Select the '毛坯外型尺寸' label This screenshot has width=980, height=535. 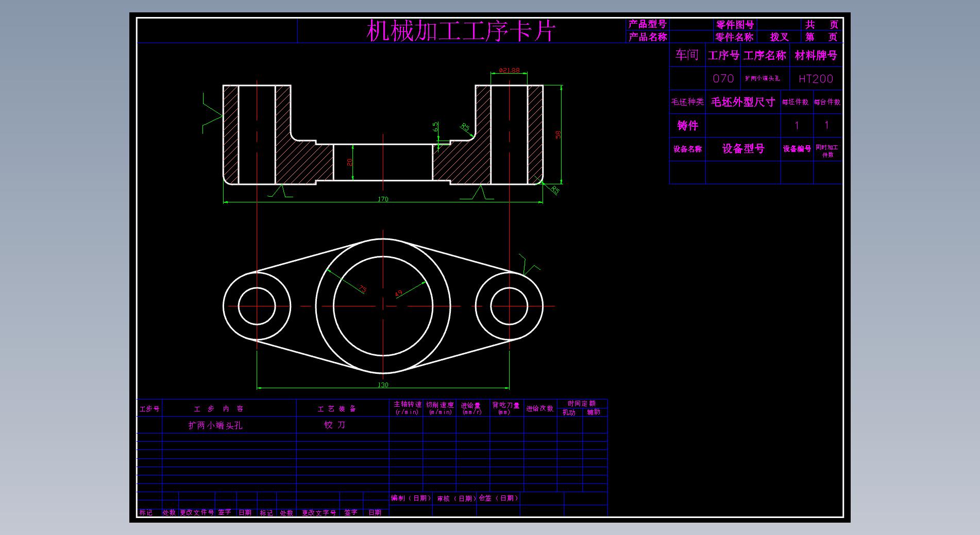(x=743, y=102)
